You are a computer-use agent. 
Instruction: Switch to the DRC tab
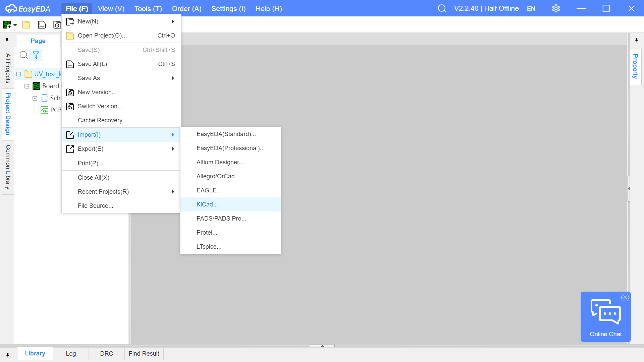tap(106, 354)
